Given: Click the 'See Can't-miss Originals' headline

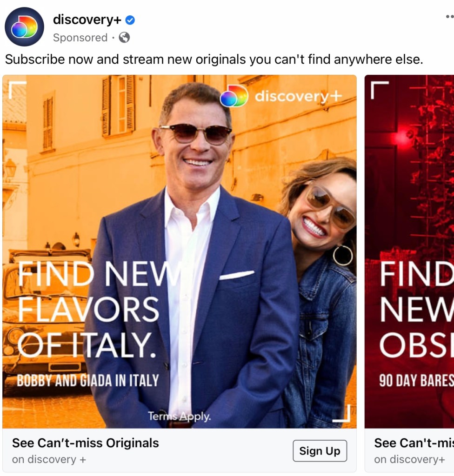Looking at the screenshot, I should click(x=86, y=443).
